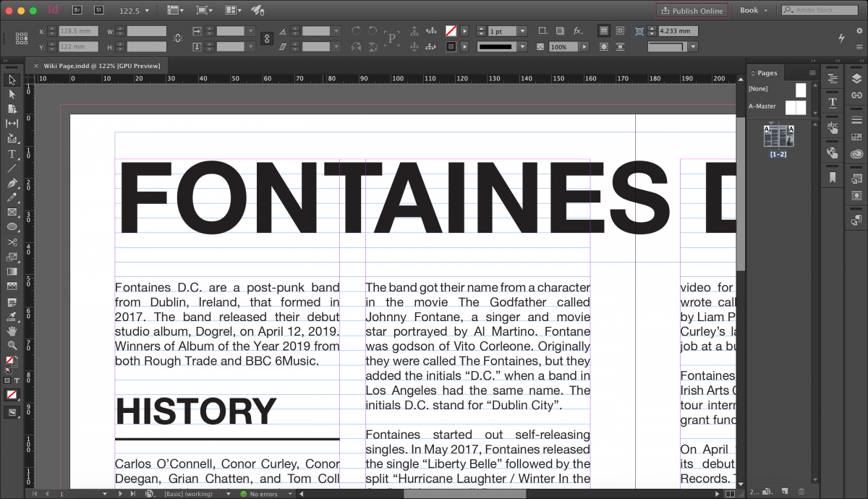
Task: Toggle constrain scaling proportions link
Action: pos(266,38)
